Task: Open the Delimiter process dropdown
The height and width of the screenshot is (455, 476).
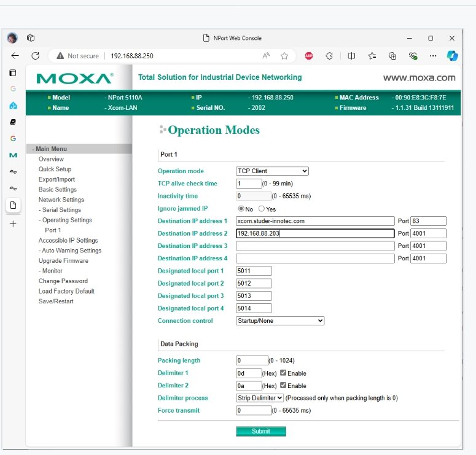Action: pos(259,398)
